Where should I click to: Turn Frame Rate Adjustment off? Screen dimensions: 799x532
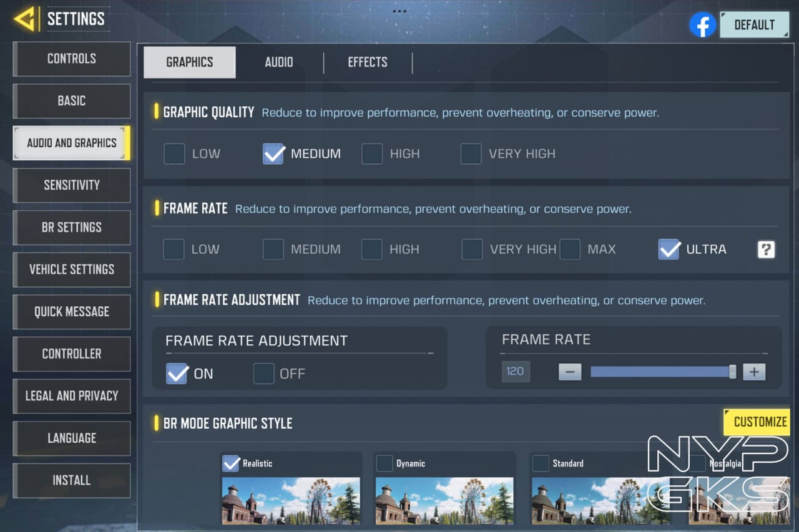[x=264, y=374]
